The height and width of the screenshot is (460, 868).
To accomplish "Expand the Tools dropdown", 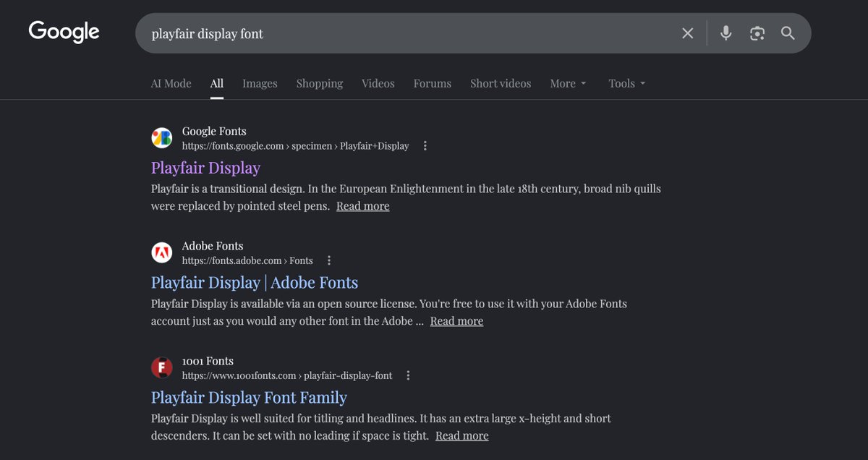I will coord(627,84).
